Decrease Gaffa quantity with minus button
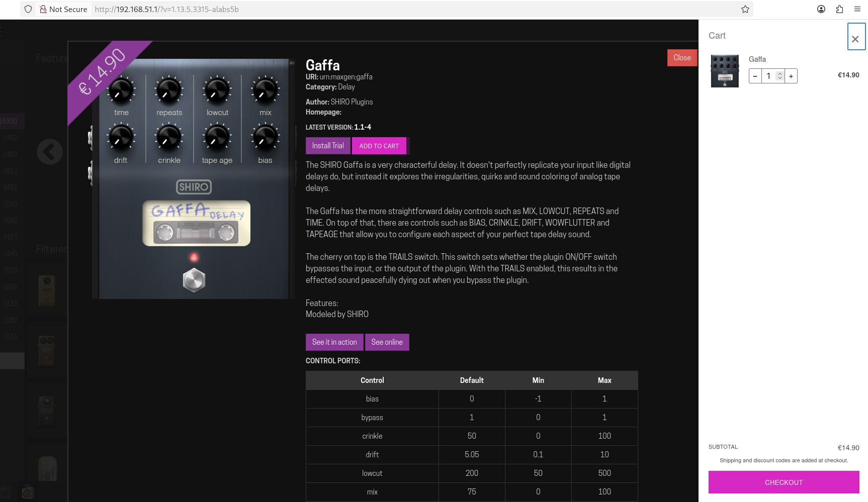This screenshot has width=868, height=502. 755,76
